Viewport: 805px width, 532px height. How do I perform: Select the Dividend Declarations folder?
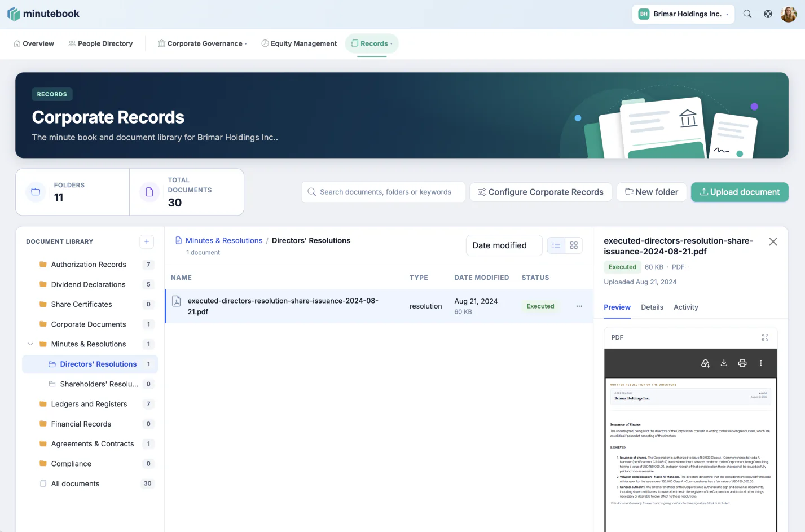point(90,284)
